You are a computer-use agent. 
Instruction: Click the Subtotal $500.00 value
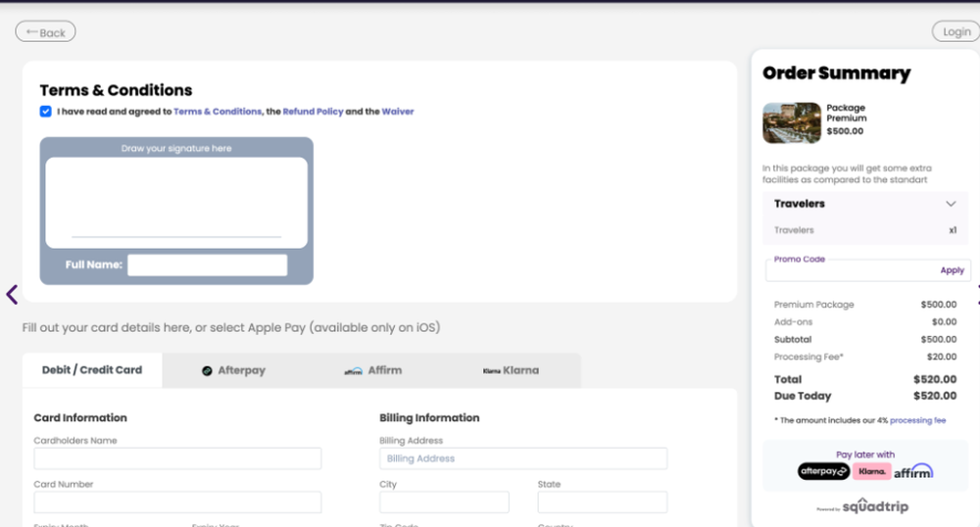[938, 339]
